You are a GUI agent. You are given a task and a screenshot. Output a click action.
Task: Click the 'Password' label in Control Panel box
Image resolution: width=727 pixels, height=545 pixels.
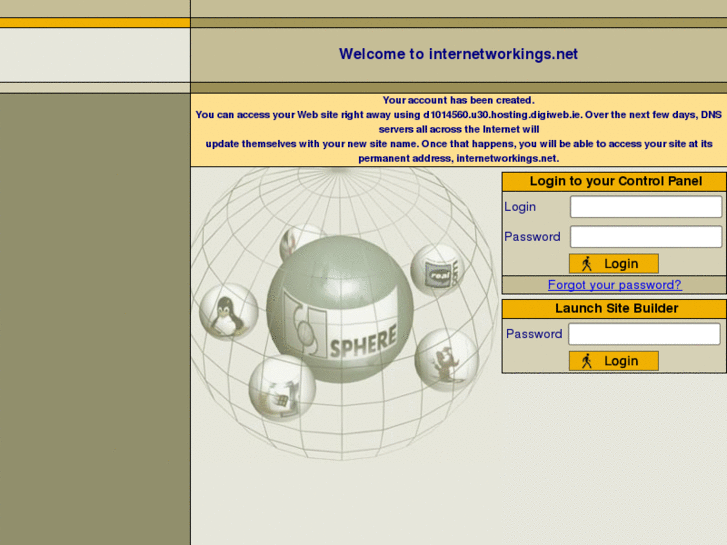(x=532, y=237)
